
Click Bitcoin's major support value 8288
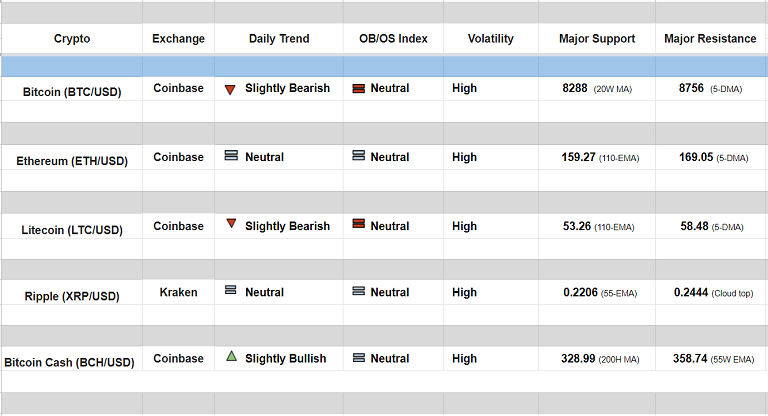[576, 88]
